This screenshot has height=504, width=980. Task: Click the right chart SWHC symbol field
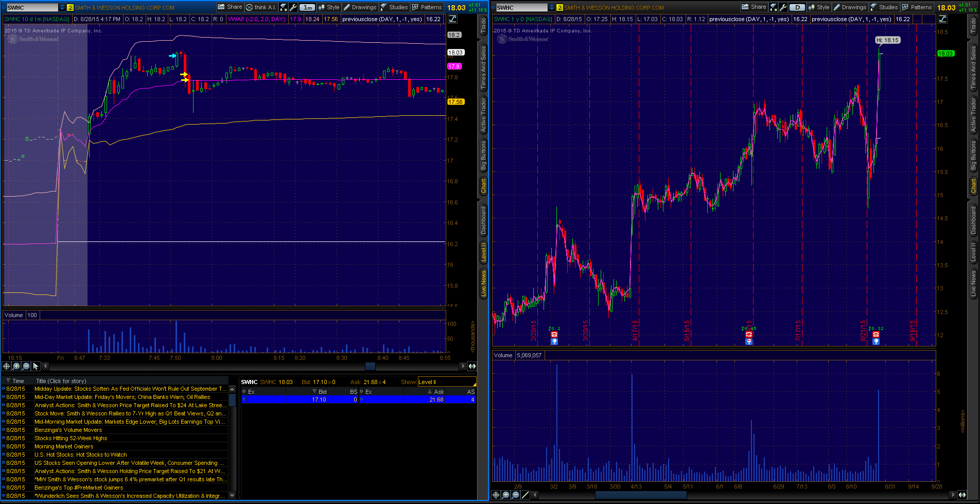click(522, 8)
